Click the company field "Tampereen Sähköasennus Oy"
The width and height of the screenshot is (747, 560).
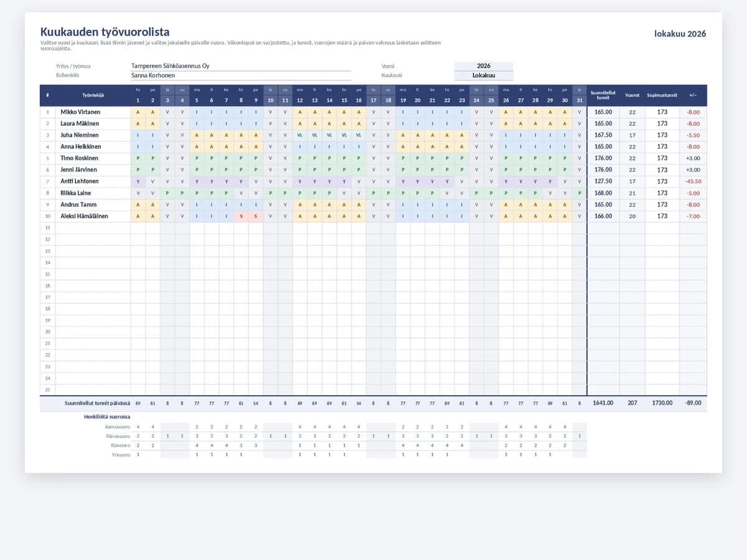click(241, 66)
